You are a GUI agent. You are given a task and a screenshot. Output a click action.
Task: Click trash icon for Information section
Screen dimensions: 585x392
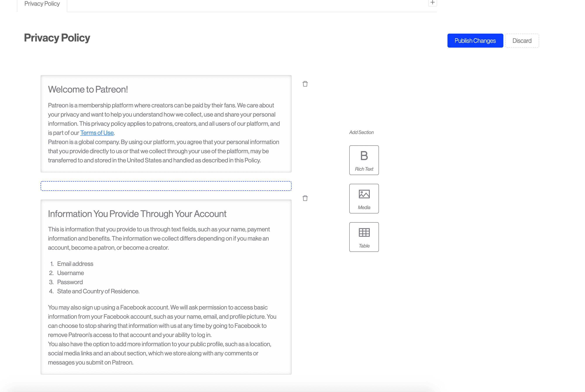[305, 198]
